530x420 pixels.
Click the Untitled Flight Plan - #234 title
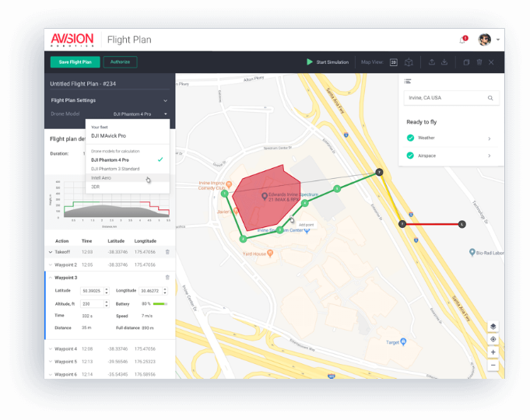coord(82,84)
